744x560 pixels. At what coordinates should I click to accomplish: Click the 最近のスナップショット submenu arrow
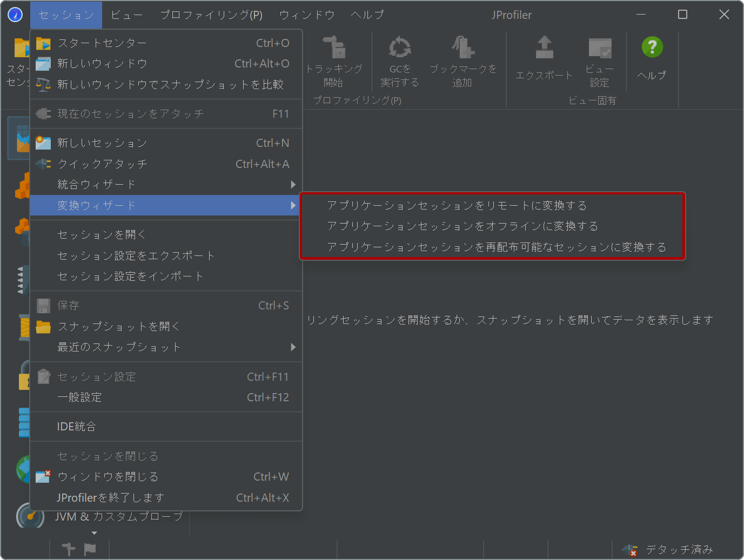293,347
